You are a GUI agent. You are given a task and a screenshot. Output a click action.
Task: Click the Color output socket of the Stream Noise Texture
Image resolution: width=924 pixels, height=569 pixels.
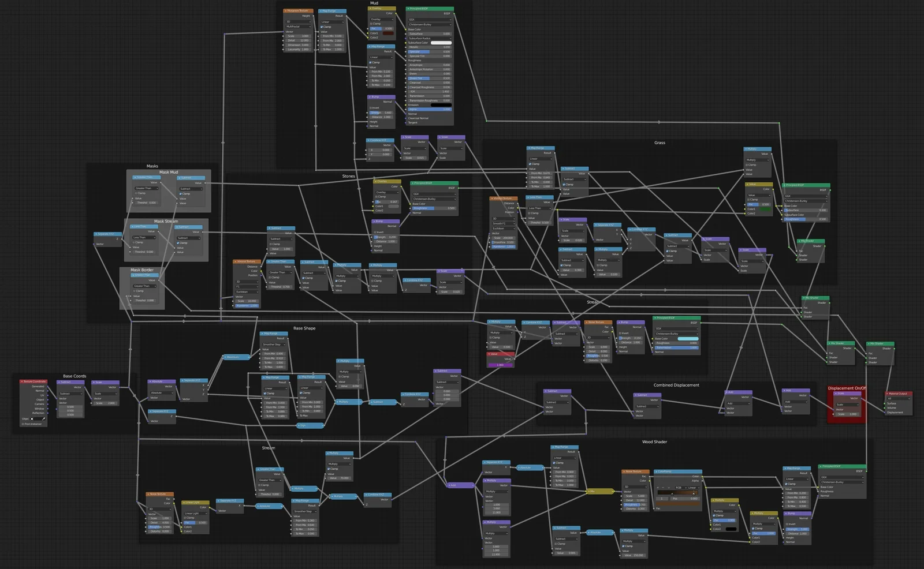tap(612, 331)
